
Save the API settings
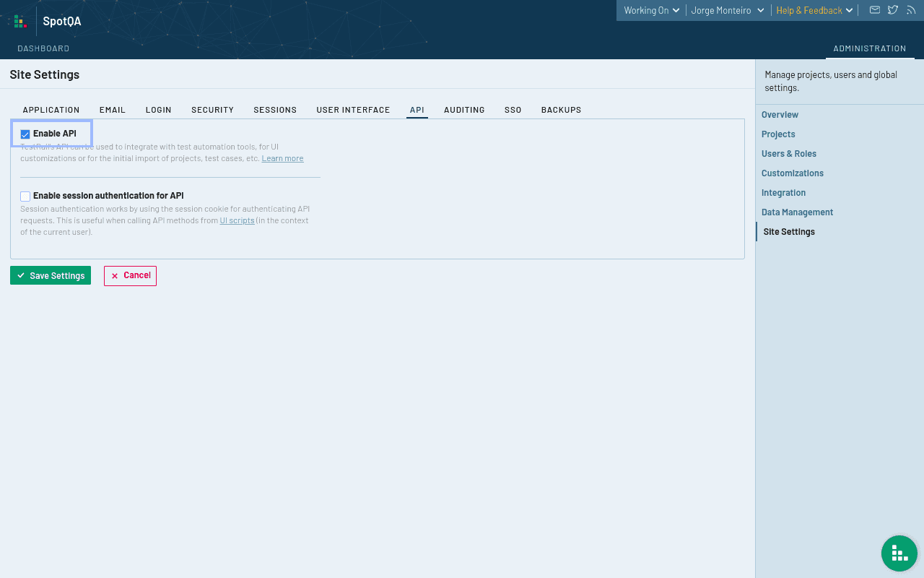click(x=51, y=275)
